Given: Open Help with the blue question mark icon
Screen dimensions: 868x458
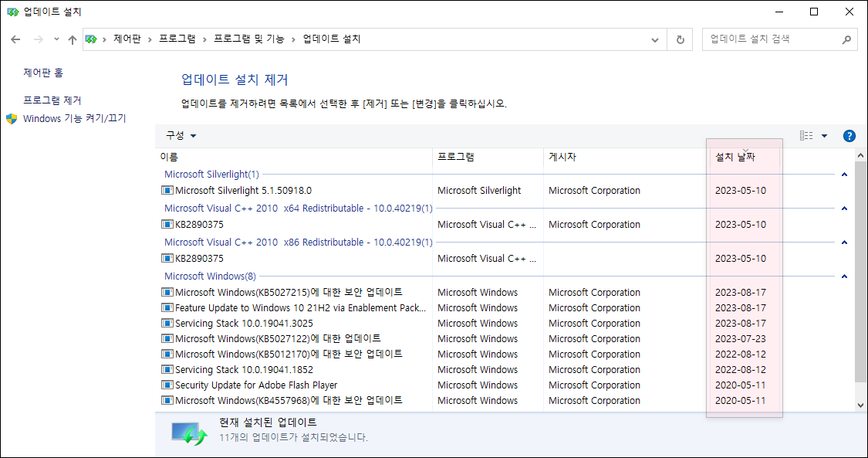Looking at the screenshot, I should [849, 135].
